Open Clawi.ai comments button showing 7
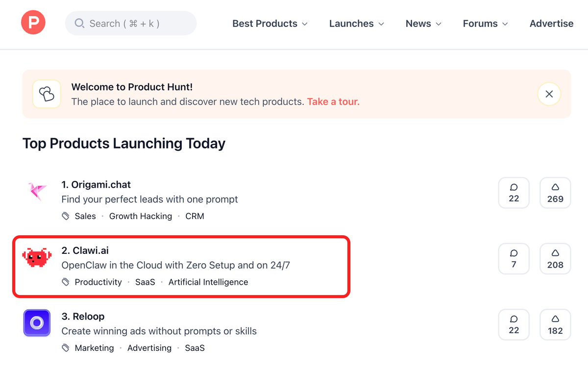The width and height of the screenshot is (588, 371). (x=514, y=259)
